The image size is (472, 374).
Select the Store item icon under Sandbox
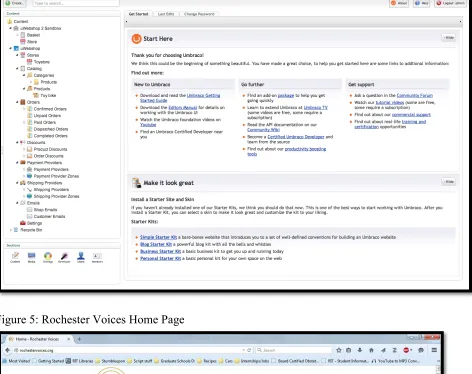tap(23, 42)
